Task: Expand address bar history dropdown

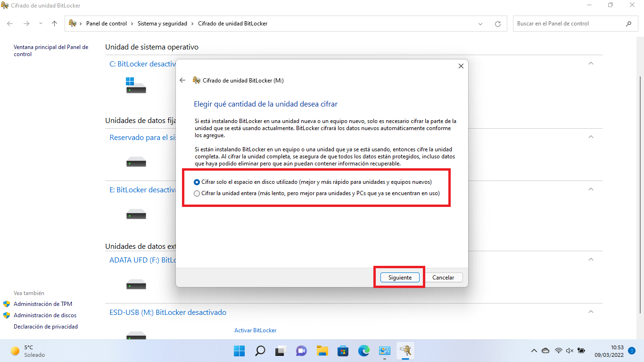Action: tap(480, 24)
